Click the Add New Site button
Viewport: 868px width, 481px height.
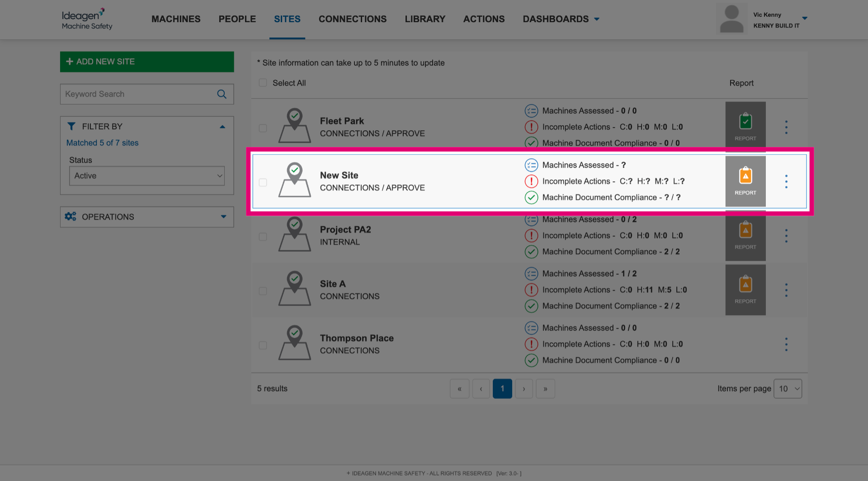click(147, 61)
